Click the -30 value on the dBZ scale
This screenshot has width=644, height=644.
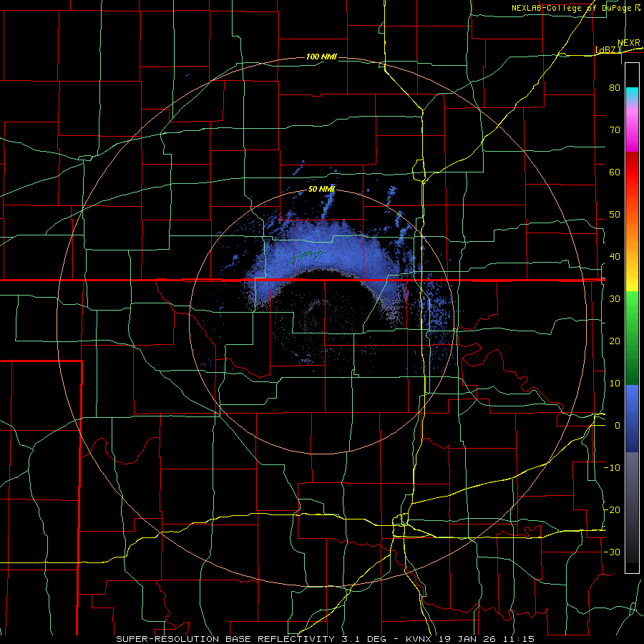point(612,552)
